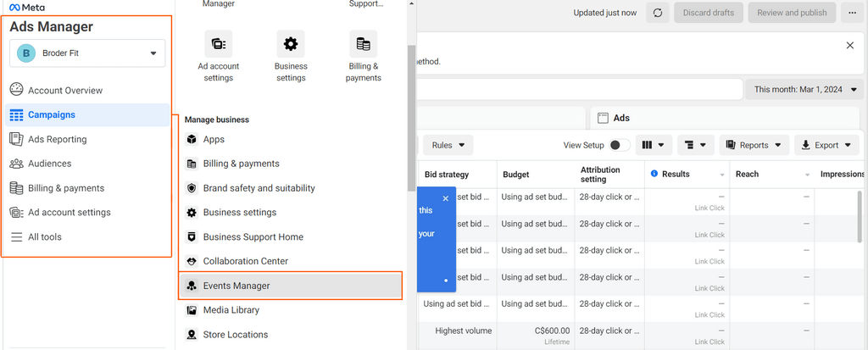The height and width of the screenshot is (350, 868).
Task: Click the Billing & payments shortcut icon
Action: coord(363,44)
